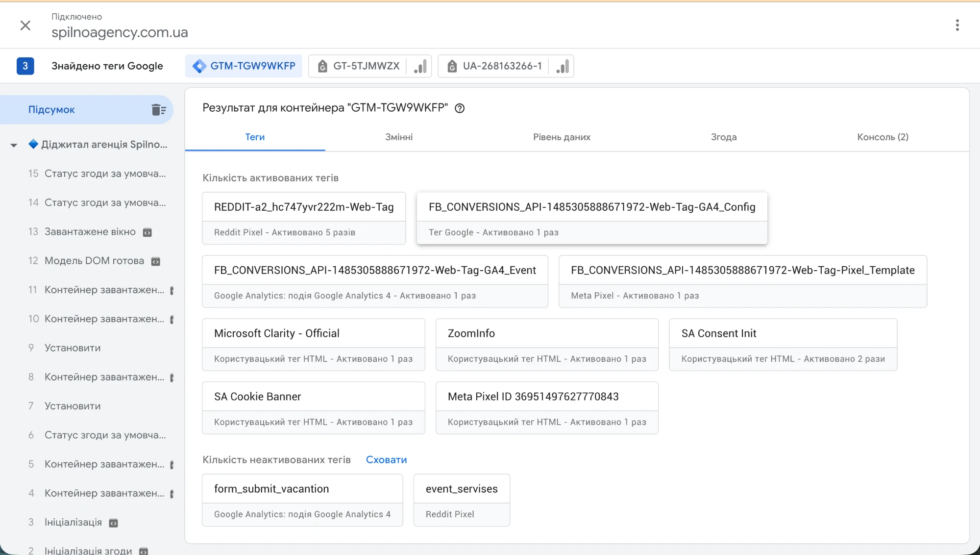
Task: Switch to the Згода tab
Action: tap(724, 137)
